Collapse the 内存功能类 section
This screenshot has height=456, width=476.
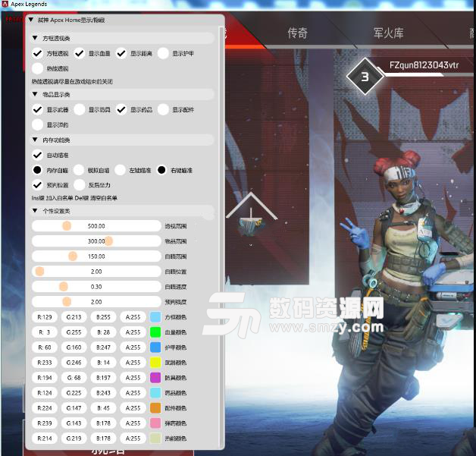35,140
